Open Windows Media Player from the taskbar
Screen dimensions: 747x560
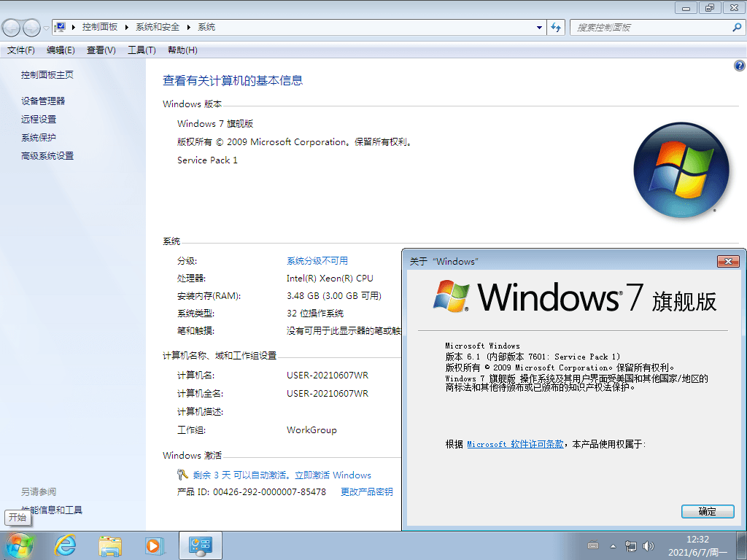pos(155,545)
